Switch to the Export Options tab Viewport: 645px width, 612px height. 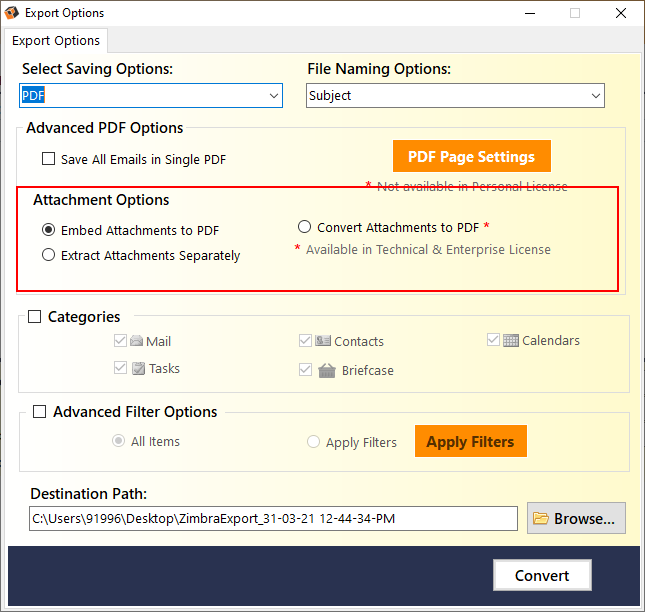(x=56, y=41)
